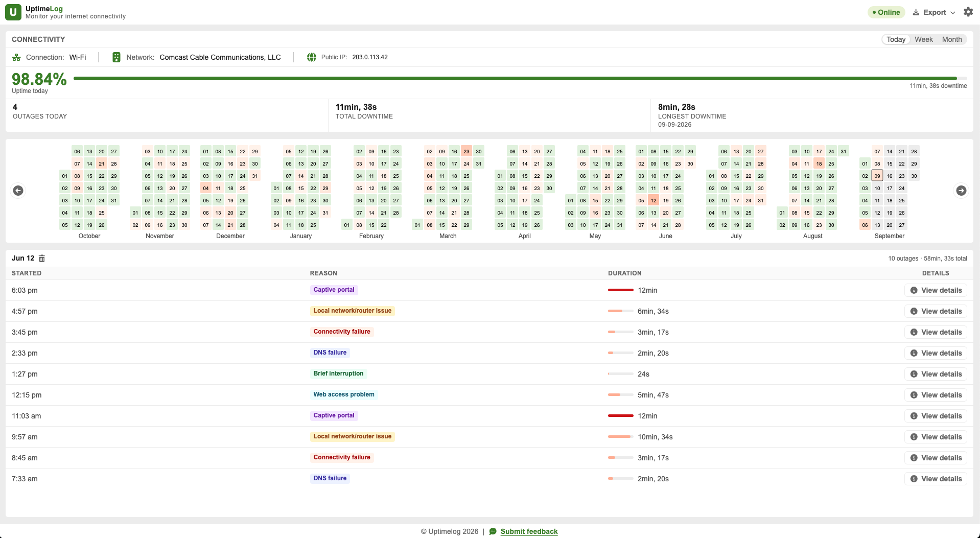
Task: Click the 8min, 28s Longest Downtime stat
Action: point(812,115)
